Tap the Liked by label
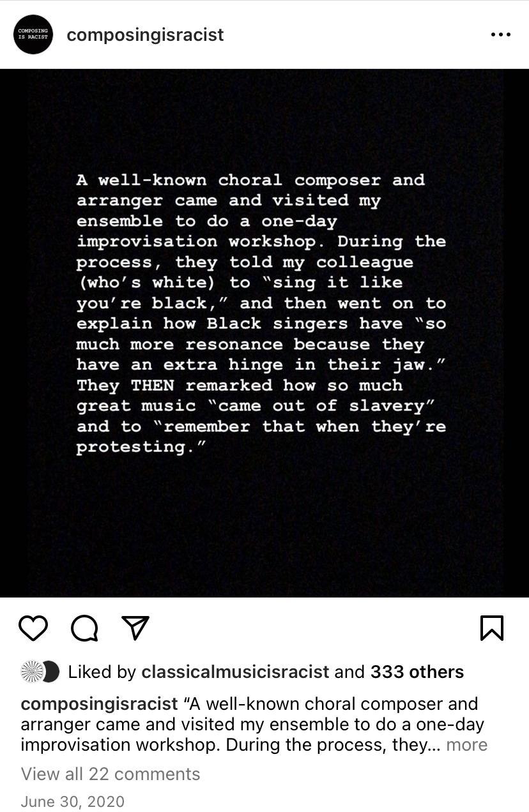 click(102, 672)
